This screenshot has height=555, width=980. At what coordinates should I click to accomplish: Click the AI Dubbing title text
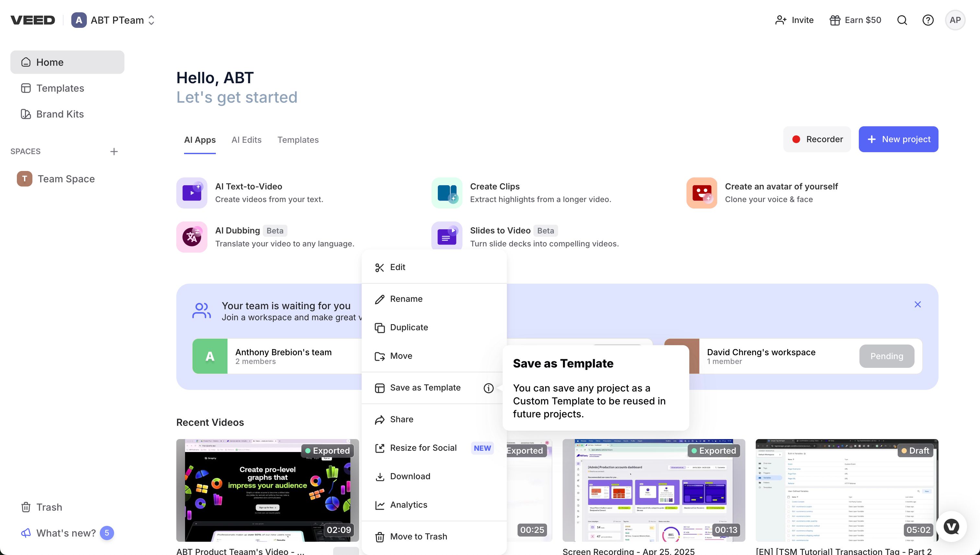tap(237, 231)
